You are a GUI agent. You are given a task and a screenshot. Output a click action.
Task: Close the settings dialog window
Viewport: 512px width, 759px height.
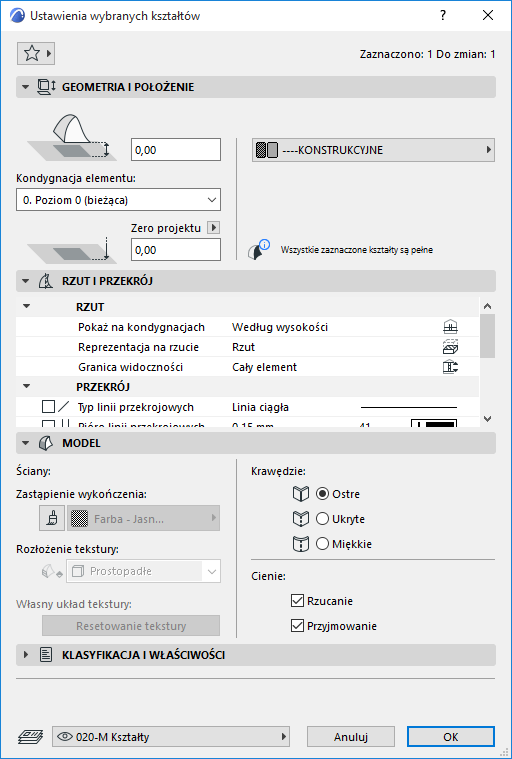[488, 15]
